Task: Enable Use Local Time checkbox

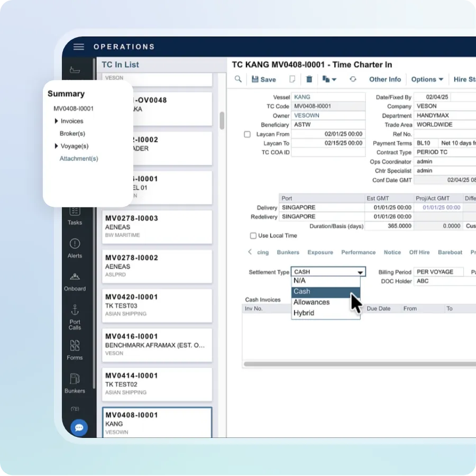Action: [x=253, y=235]
